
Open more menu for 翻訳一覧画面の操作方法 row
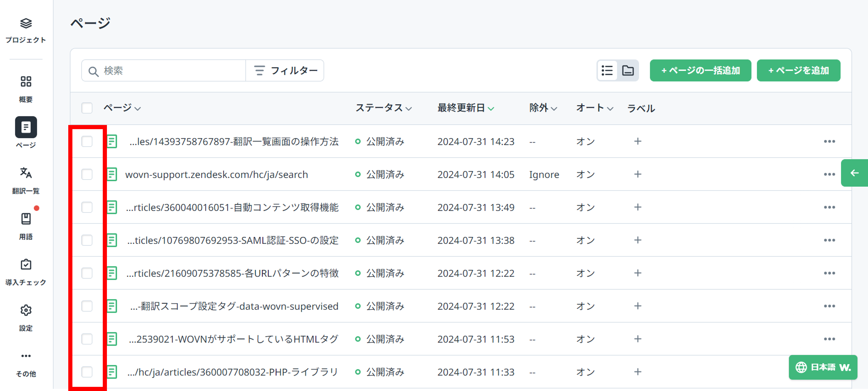(829, 141)
